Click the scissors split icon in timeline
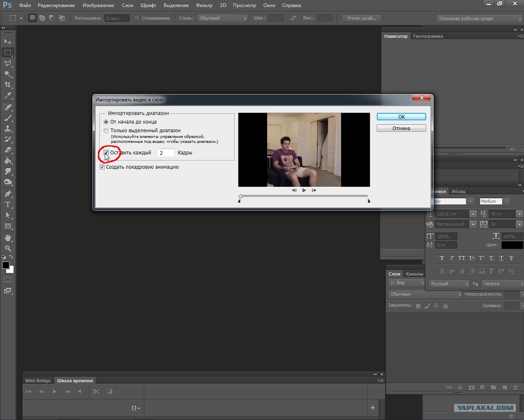This screenshot has height=420, width=524. pos(96,391)
